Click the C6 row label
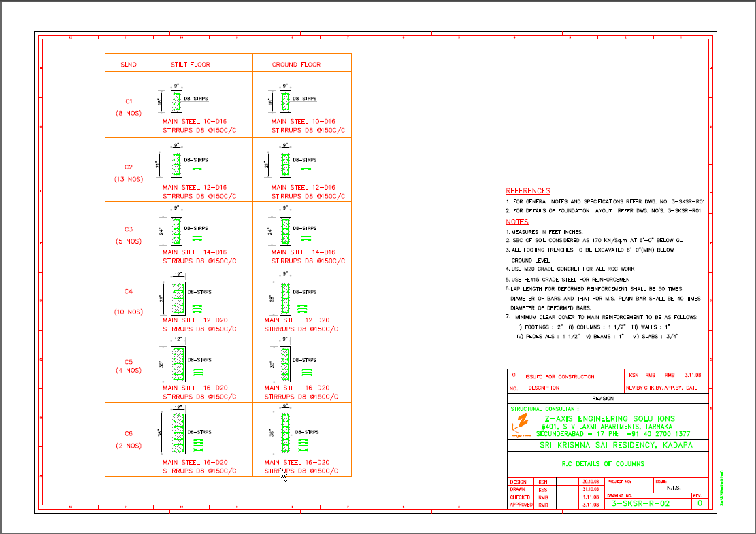The width and height of the screenshot is (756, 534). 128,434
